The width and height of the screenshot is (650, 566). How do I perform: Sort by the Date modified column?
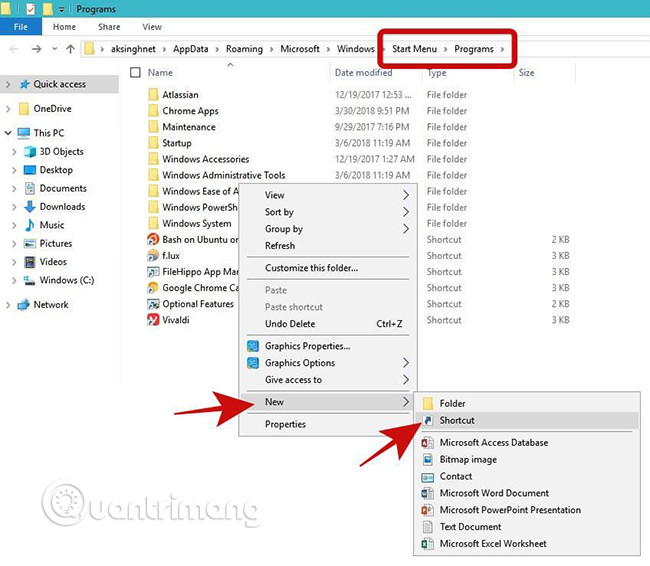[363, 73]
